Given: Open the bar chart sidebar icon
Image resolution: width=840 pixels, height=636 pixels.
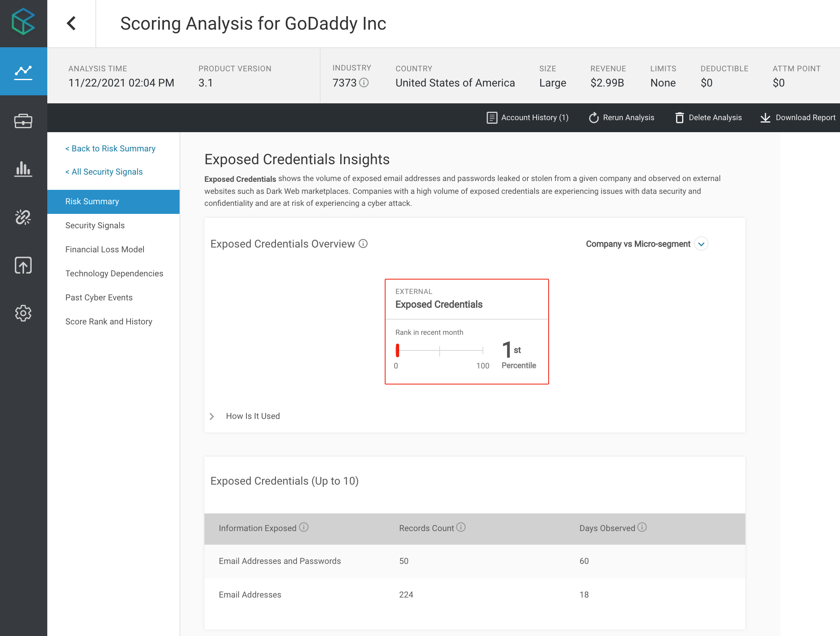Looking at the screenshot, I should [x=23, y=169].
